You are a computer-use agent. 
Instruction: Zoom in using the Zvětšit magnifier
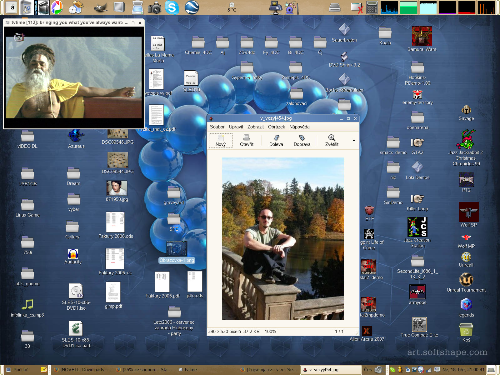331,140
